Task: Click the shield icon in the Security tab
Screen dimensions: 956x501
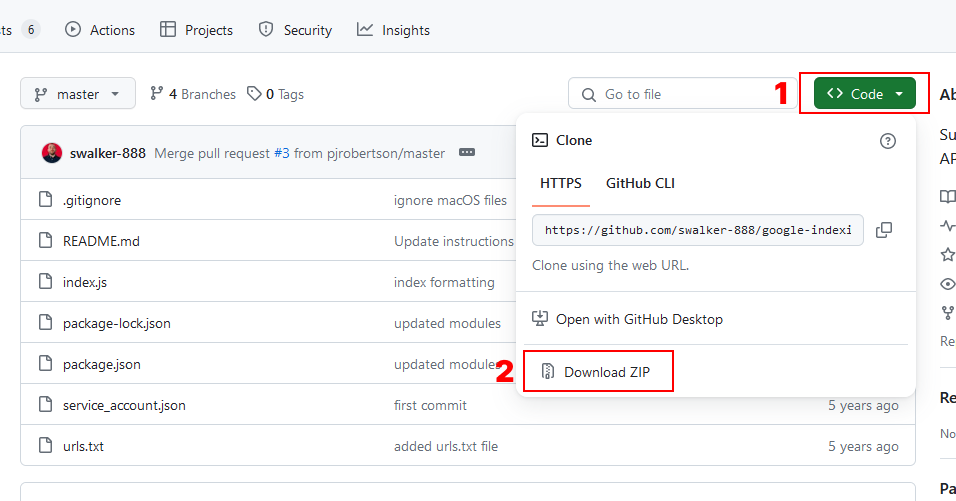Action: click(266, 29)
